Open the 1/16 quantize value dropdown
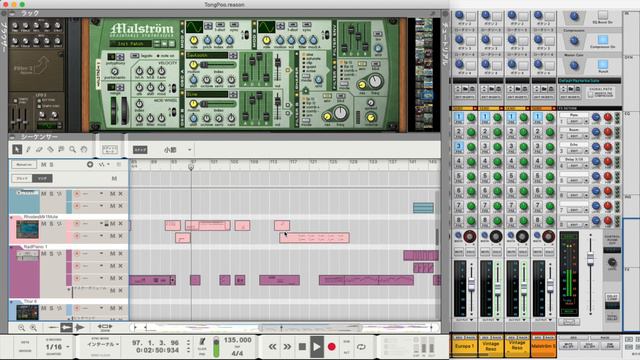 57,347
